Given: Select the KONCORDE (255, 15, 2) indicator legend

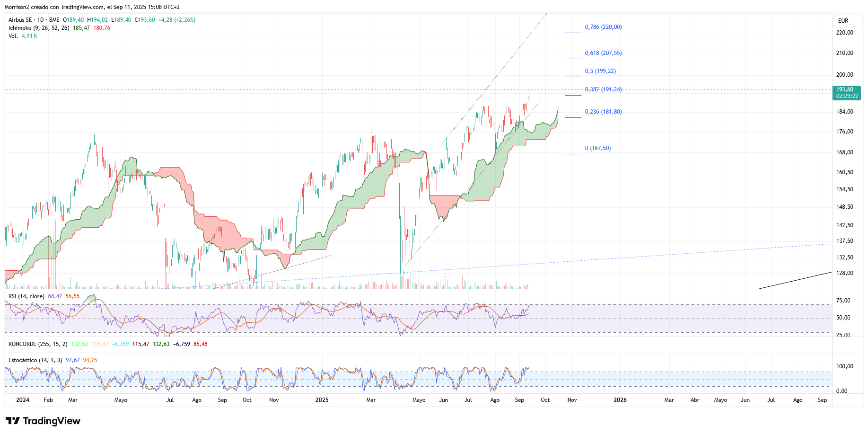Looking at the screenshot, I should coord(38,344).
